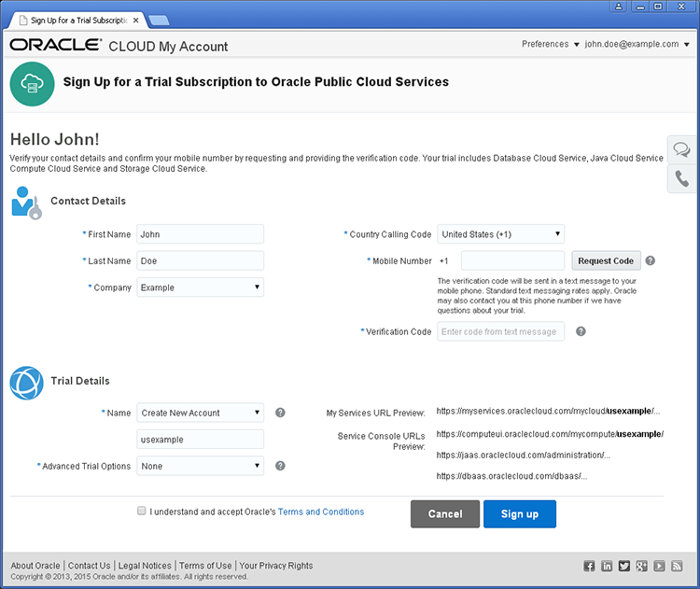Click the Hello John! heading
The width and height of the screenshot is (700, 589).
click(x=54, y=139)
